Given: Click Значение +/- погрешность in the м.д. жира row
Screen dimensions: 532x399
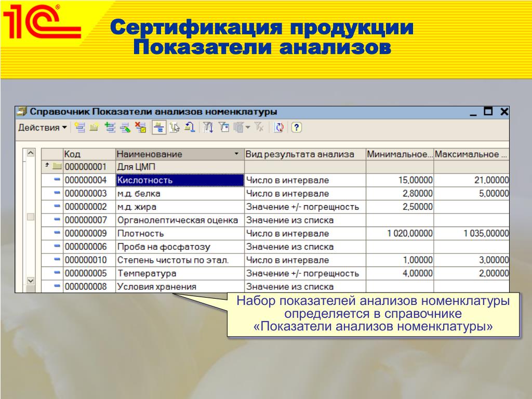Looking at the screenshot, I should pyautogui.click(x=302, y=207).
